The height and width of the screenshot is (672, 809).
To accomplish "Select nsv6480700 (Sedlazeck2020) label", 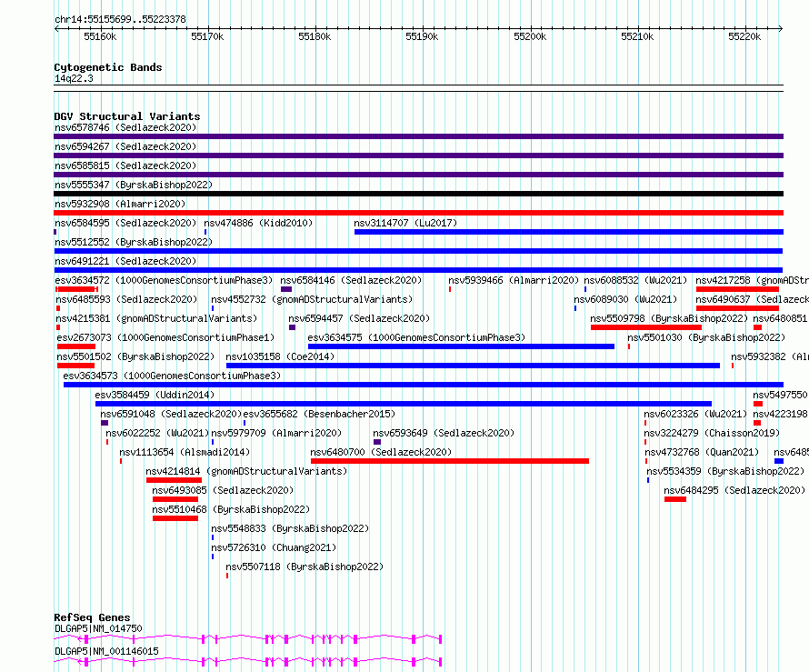I will [x=381, y=452].
